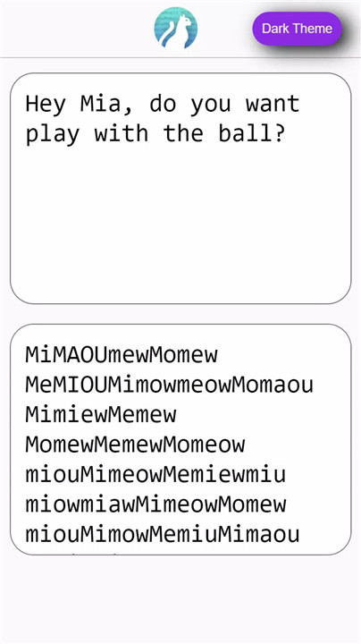The height and width of the screenshot is (644, 361).
Task: Click the cat logo icon
Action: [x=175, y=28]
